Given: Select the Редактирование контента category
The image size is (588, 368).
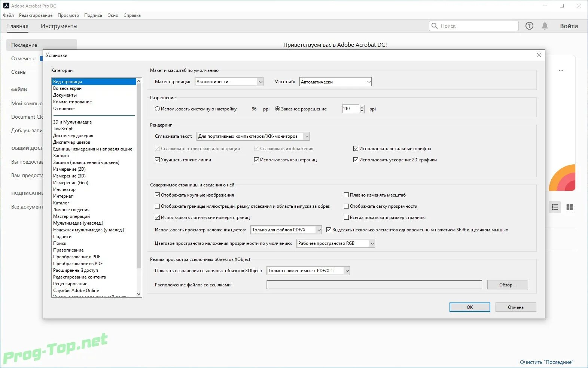Looking at the screenshot, I should pyautogui.click(x=94, y=277).
